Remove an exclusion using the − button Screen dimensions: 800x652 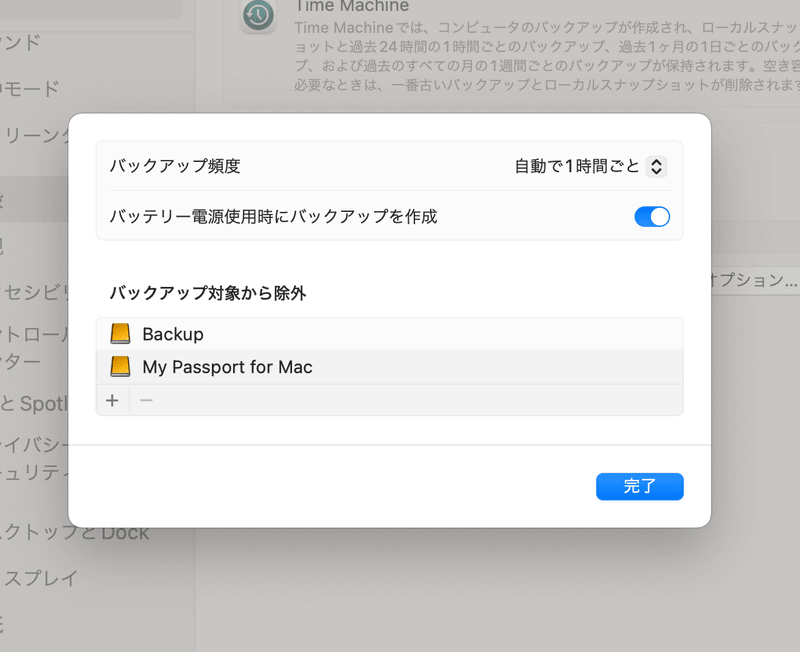[145, 400]
